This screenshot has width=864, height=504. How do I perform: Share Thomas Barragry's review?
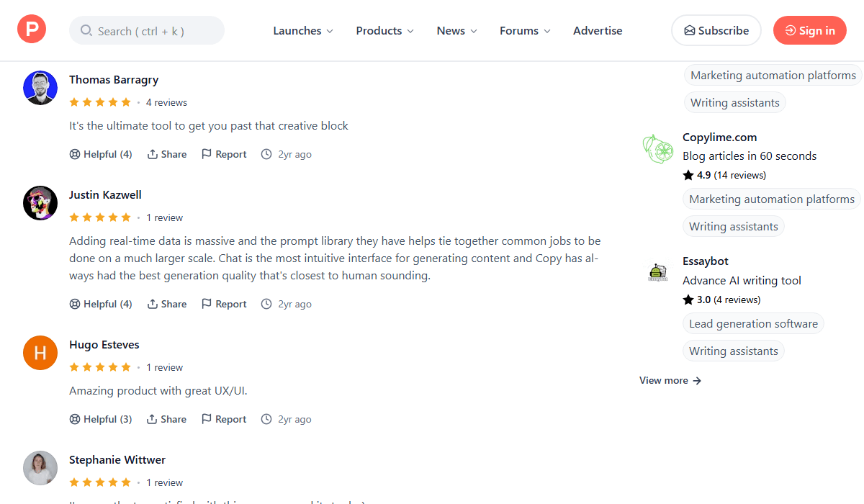pos(167,154)
